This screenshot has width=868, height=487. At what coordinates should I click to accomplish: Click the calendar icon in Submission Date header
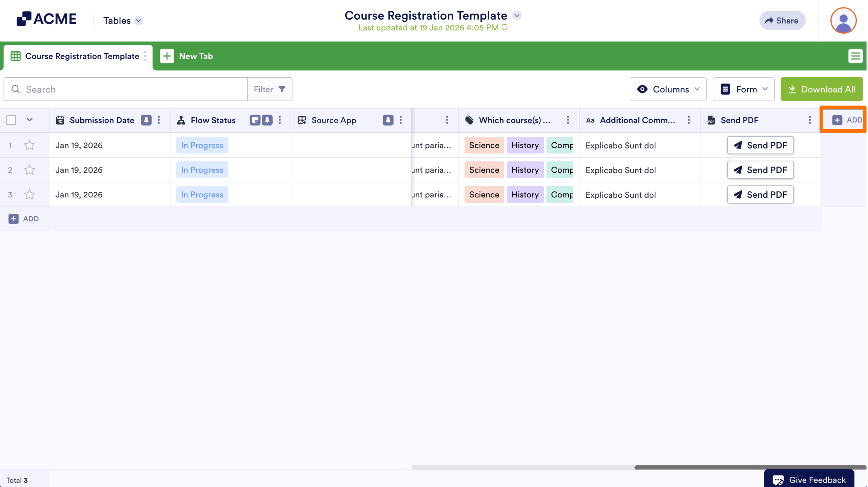pos(60,120)
